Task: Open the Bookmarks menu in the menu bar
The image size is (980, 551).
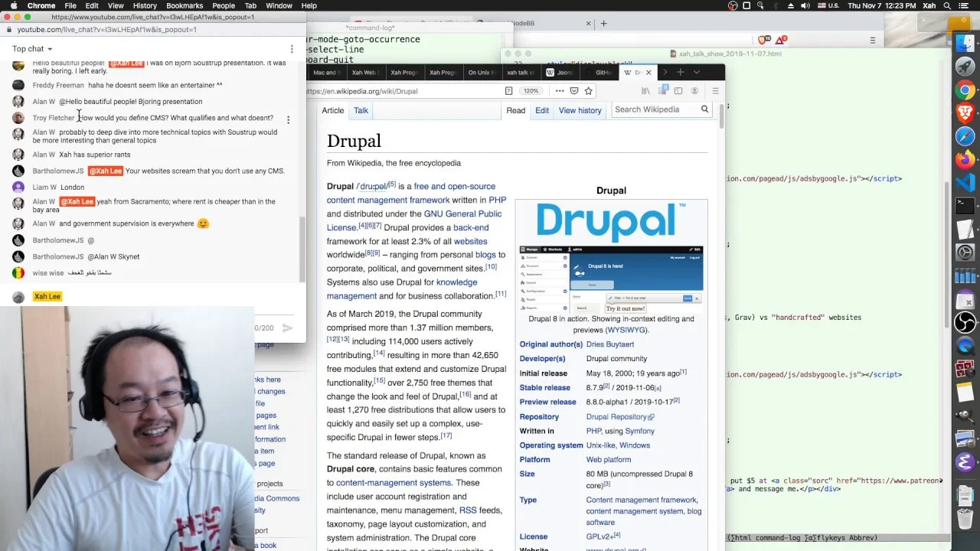Action: (x=185, y=5)
